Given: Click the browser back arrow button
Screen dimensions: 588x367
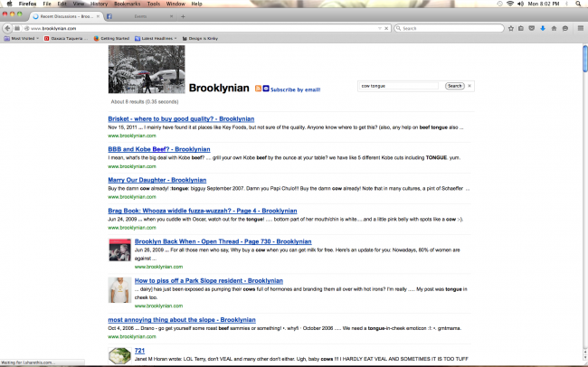Looking at the screenshot, I should (x=7, y=28).
